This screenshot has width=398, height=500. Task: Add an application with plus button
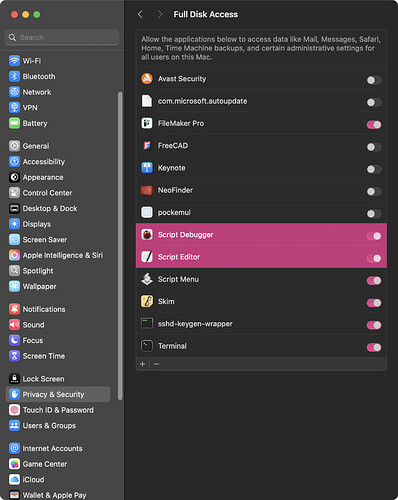point(143,364)
